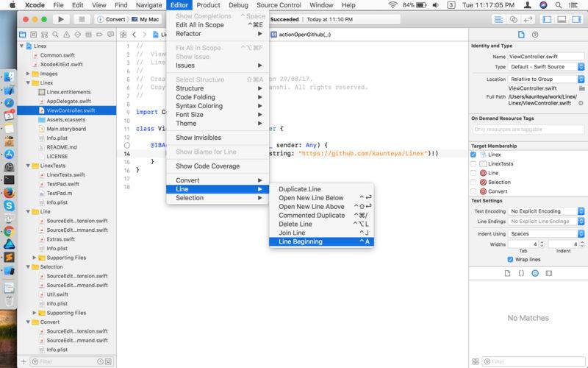Choose Join Line menu item
588x368 pixels.
(321, 233)
